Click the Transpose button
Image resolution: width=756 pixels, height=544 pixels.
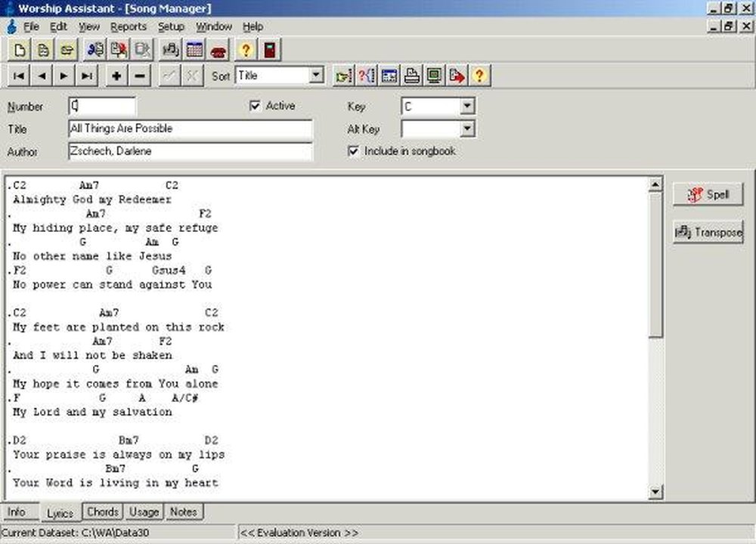pyautogui.click(x=708, y=232)
